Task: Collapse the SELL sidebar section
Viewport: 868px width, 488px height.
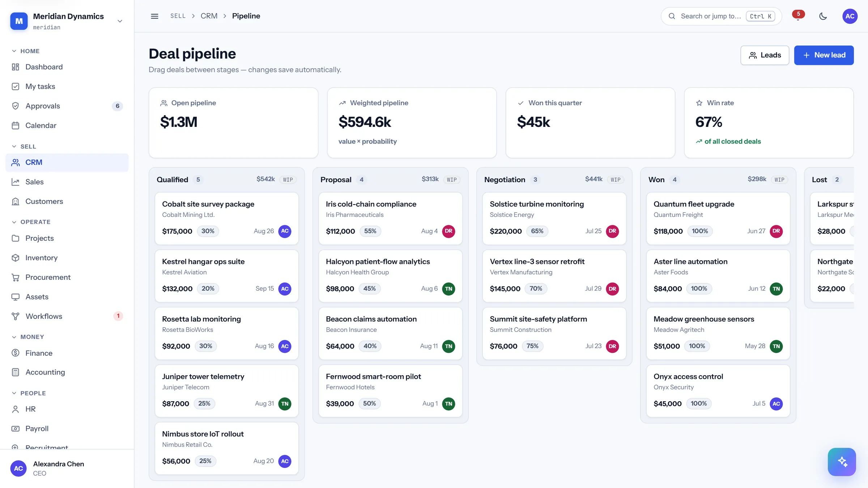Action: (x=24, y=146)
